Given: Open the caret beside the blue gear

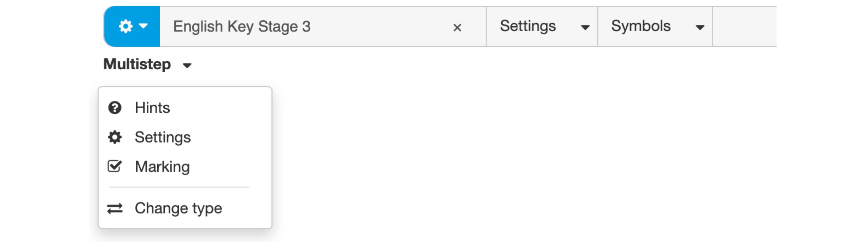Looking at the screenshot, I should point(143,26).
